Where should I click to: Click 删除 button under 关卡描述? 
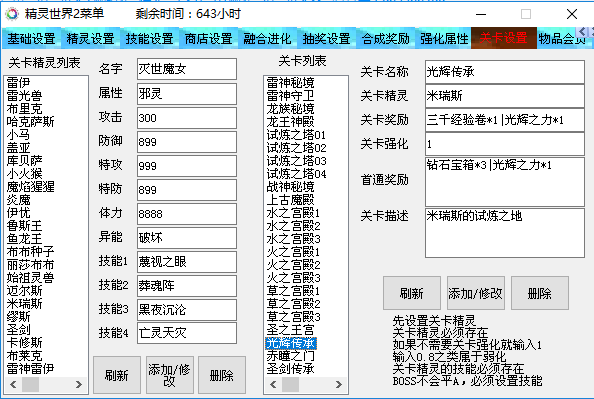(540, 293)
